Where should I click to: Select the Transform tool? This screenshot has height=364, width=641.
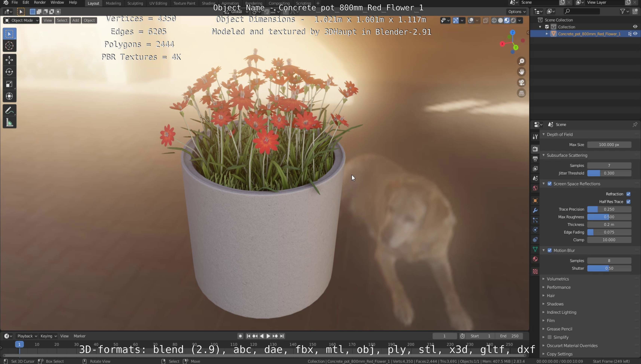10,96
